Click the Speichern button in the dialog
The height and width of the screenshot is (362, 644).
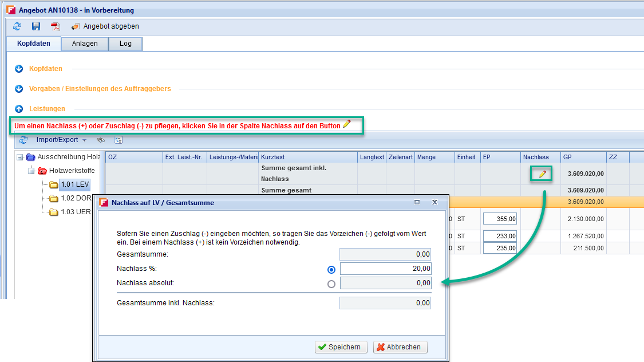click(339, 347)
